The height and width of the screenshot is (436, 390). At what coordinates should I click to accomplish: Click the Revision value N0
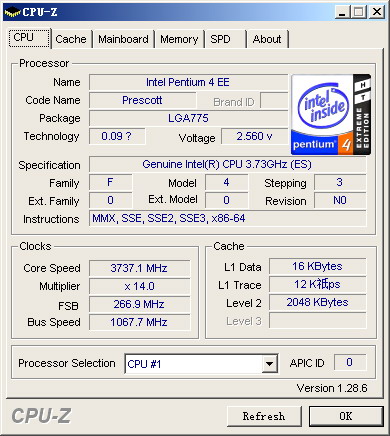click(340, 200)
